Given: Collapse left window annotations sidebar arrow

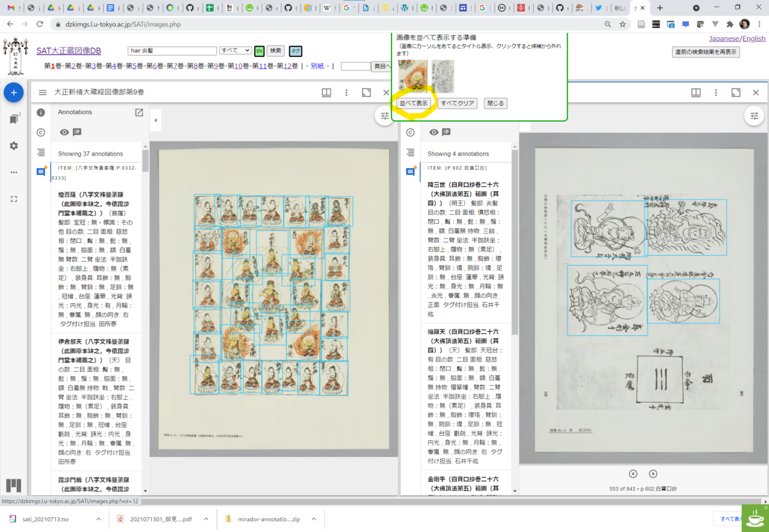Looking at the screenshot, I should click(x=156, y=120).
